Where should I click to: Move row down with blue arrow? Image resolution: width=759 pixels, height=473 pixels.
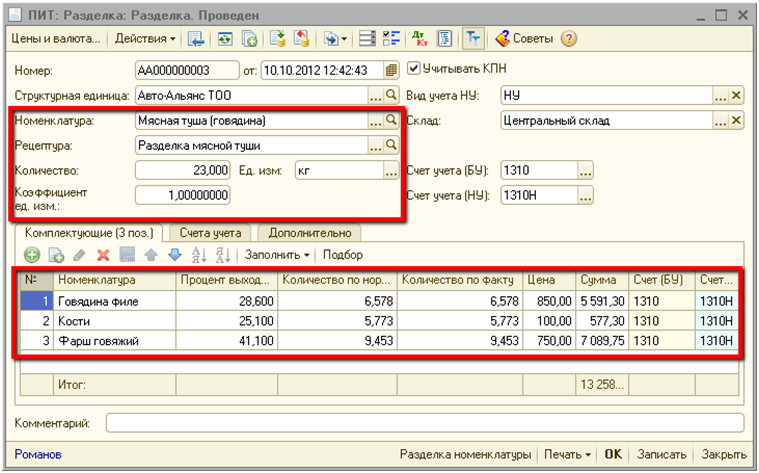tap(175, 256)
